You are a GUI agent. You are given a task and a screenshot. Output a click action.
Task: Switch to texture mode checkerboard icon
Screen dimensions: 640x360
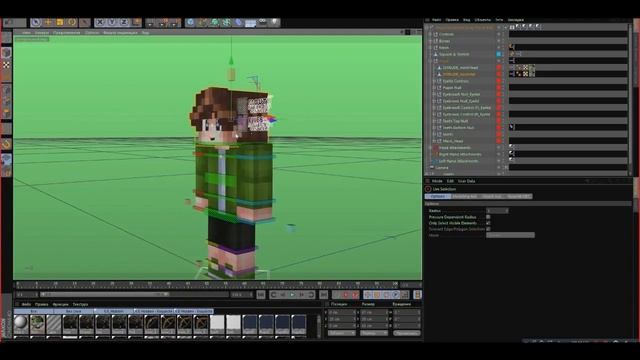click(7, 64)
